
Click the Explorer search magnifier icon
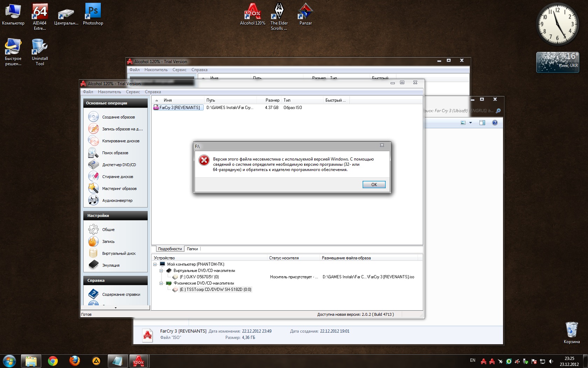coord(498,111)
